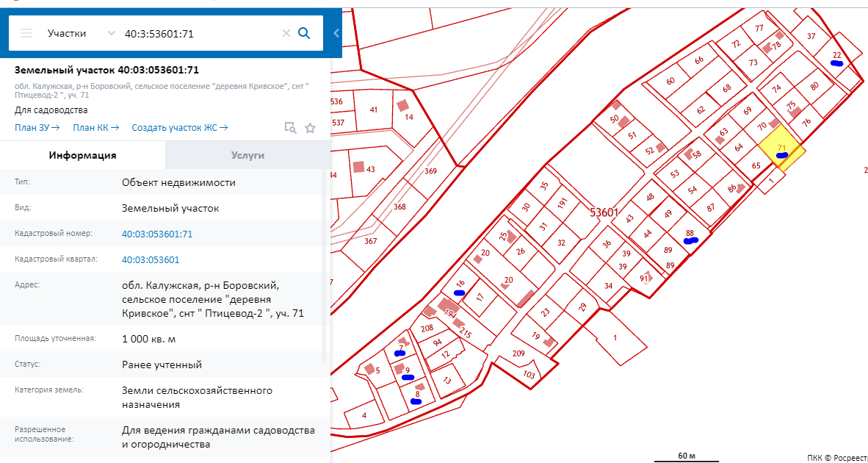This screenshot has height=463, width=868.
Task: Select parcel 60 on map
Action: 670,81
